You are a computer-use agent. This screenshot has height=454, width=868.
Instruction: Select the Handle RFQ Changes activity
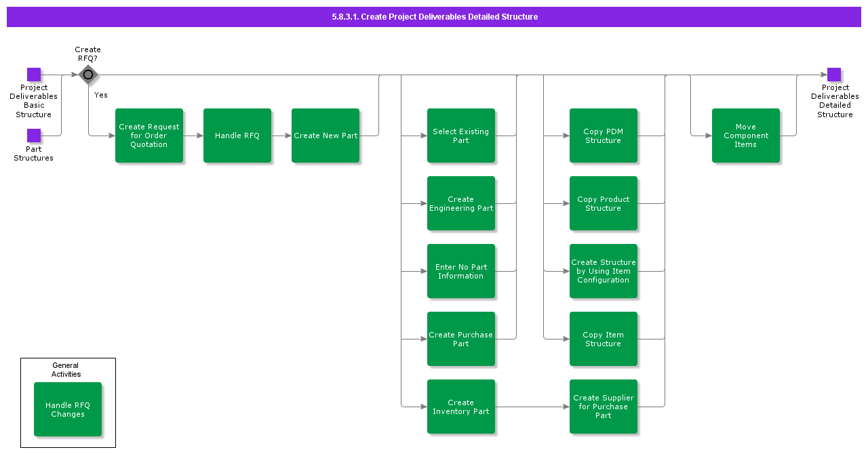point(68,409)
